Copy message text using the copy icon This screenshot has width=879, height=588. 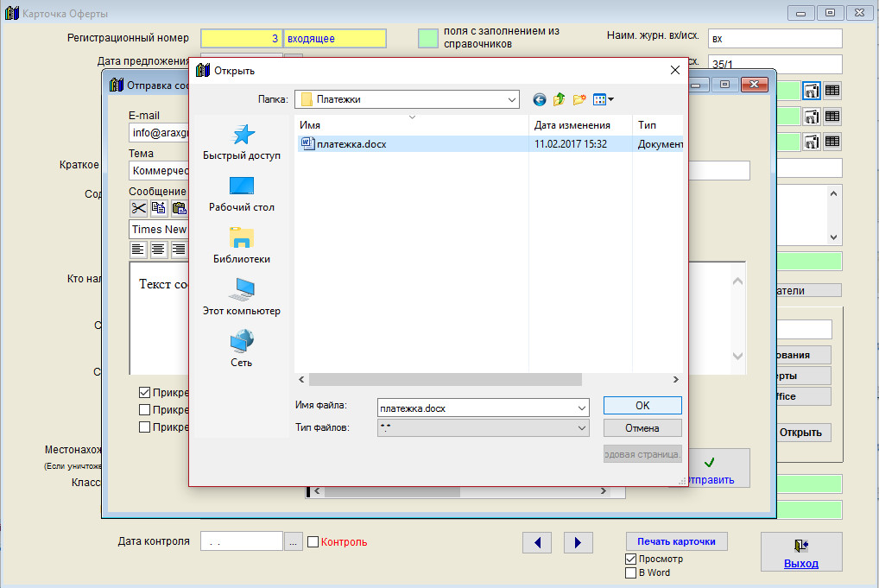pyautogui.click(x=159, y=208)
